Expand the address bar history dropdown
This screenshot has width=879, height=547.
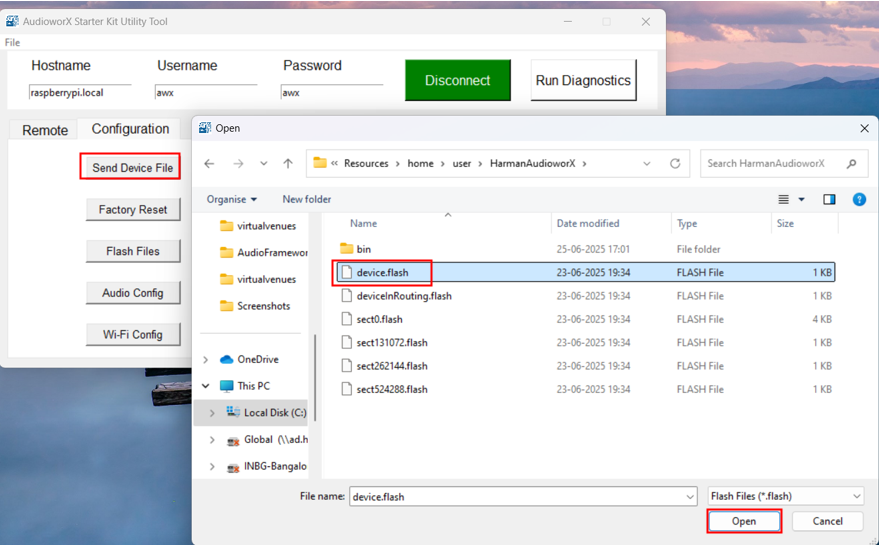tap(647, 164)
